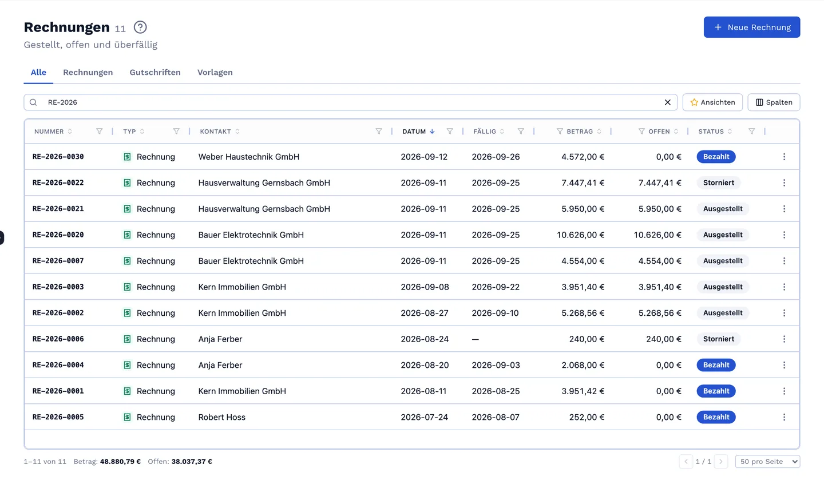Open filter for Nummer column
Viewport: 824px width, 504px height.
pyautogui.click(x=100, y=132)
